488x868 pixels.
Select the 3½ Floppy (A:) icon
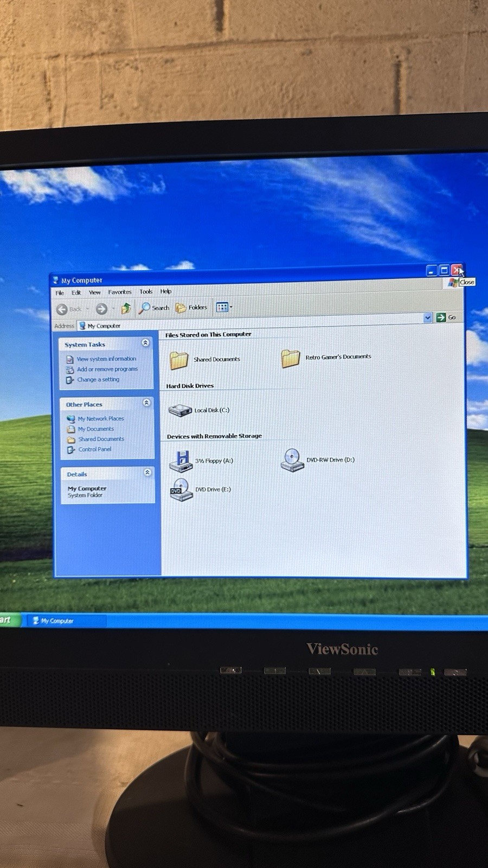point(181,461)
